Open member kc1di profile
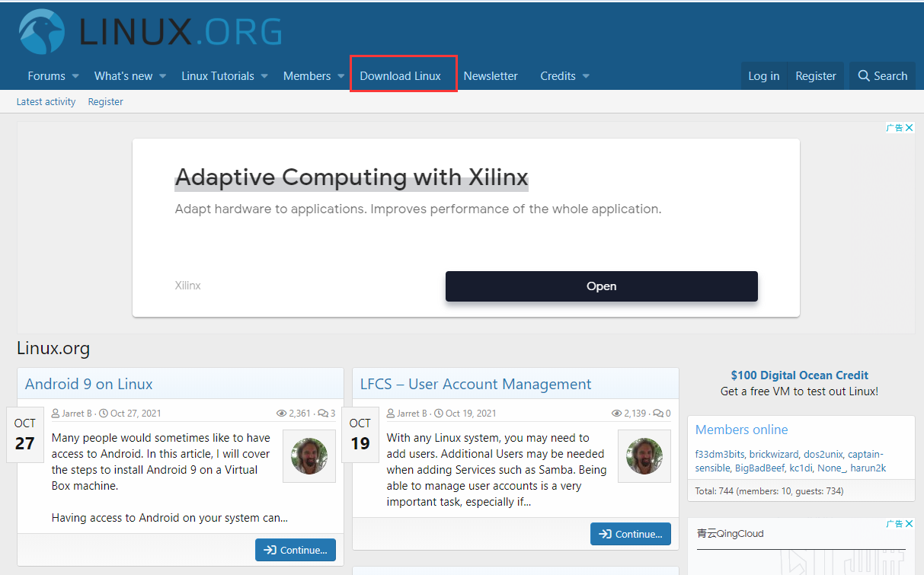 pos(801,468)
